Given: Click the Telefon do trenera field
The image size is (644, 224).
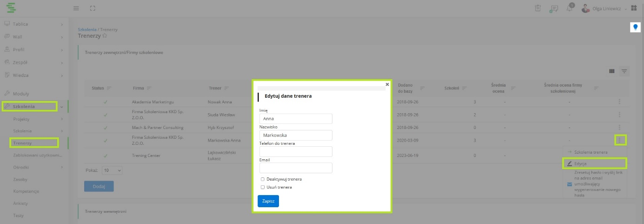Looking at the screenshot, I should (x=296, y=151).
